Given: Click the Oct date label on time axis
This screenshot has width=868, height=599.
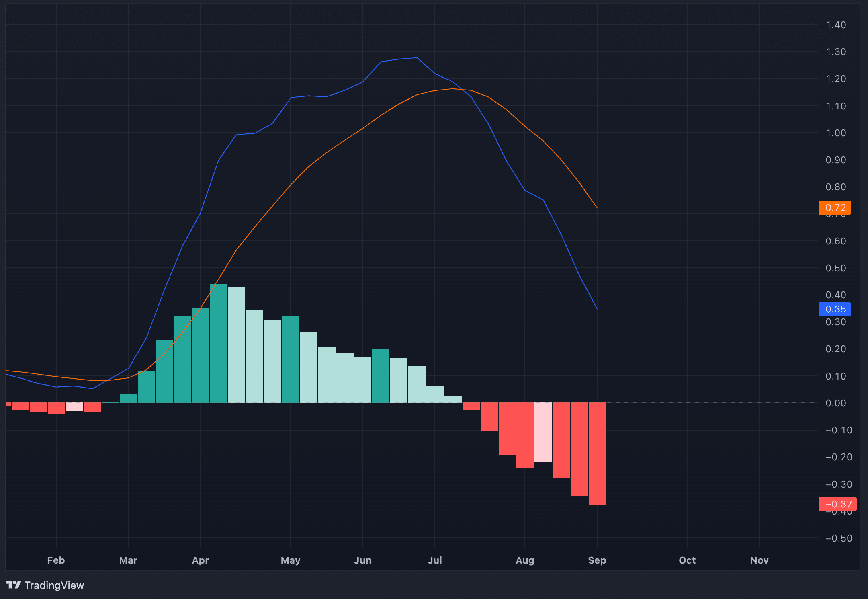Looking at the screenshot, I should (687, 560).
